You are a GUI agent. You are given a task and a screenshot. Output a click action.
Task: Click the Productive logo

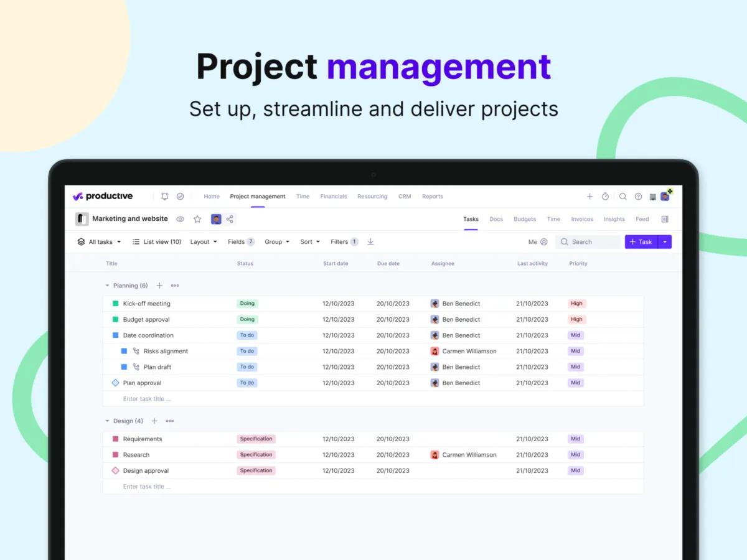[x=103, y=196]
